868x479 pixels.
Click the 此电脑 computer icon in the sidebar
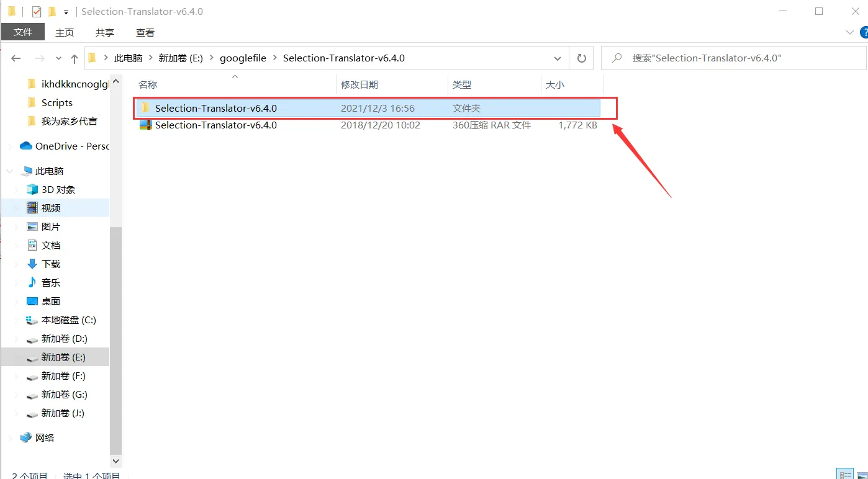click(x=27, y=171)
